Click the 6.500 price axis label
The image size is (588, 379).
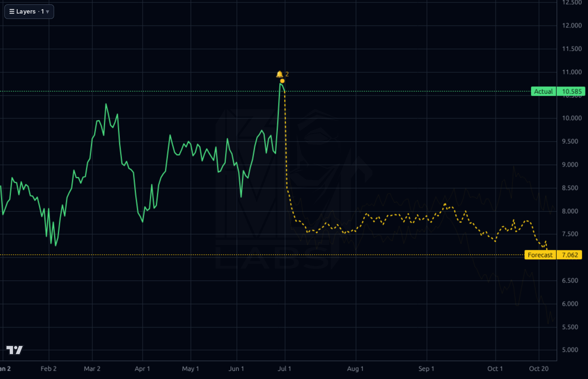(570, 280)
